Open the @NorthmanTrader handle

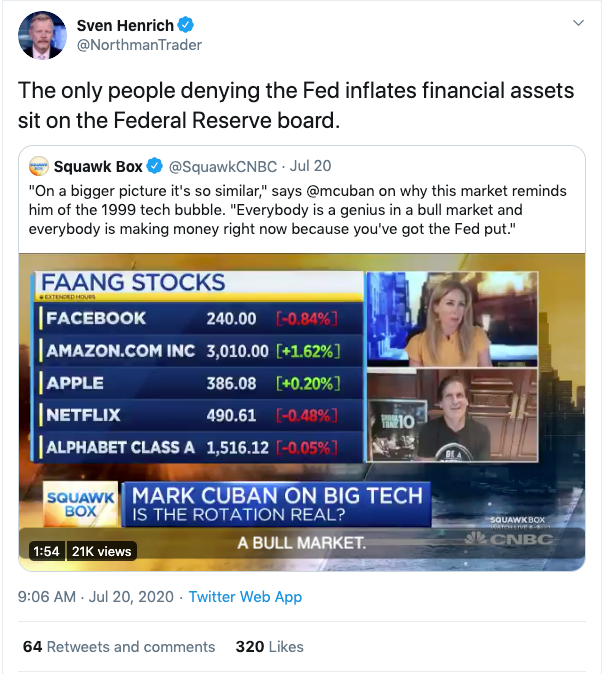coord(139,45)
